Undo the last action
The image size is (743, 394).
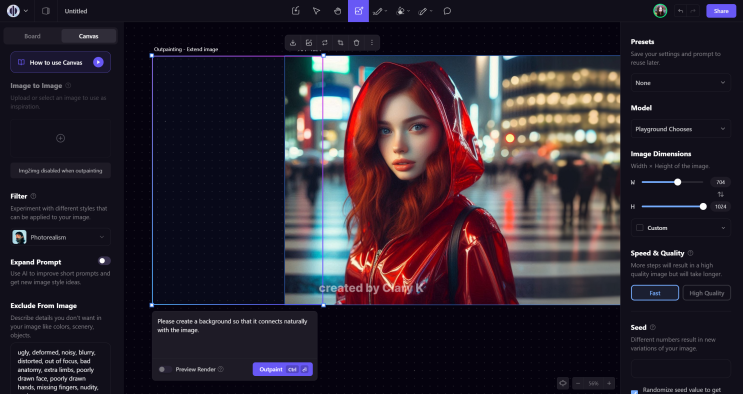click(x=680, y=11)
